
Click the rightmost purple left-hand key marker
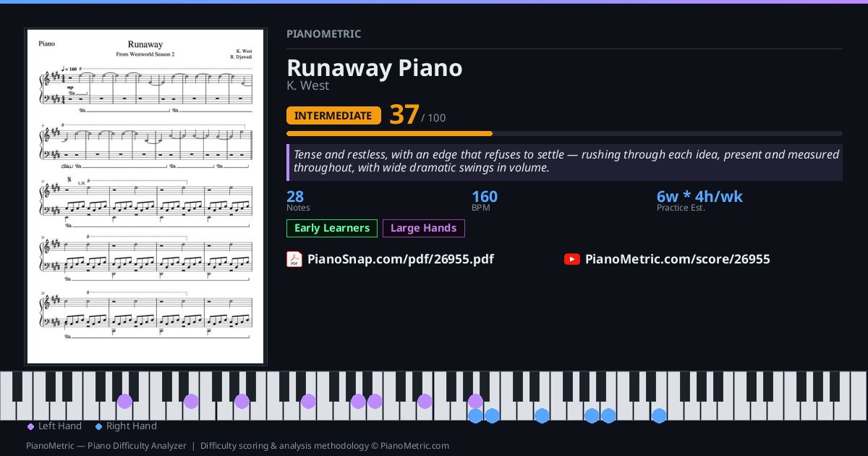(x=475, y=401)
